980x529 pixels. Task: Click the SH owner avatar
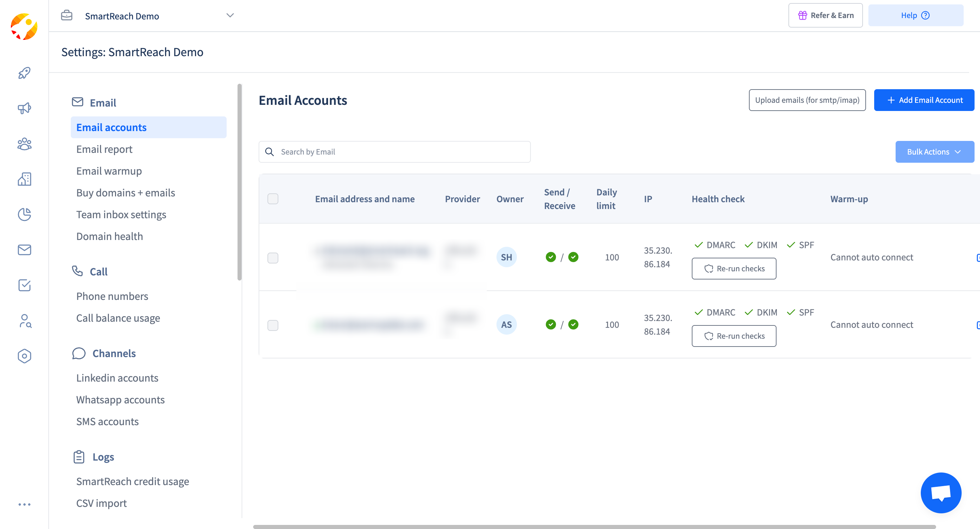(506, 257)
